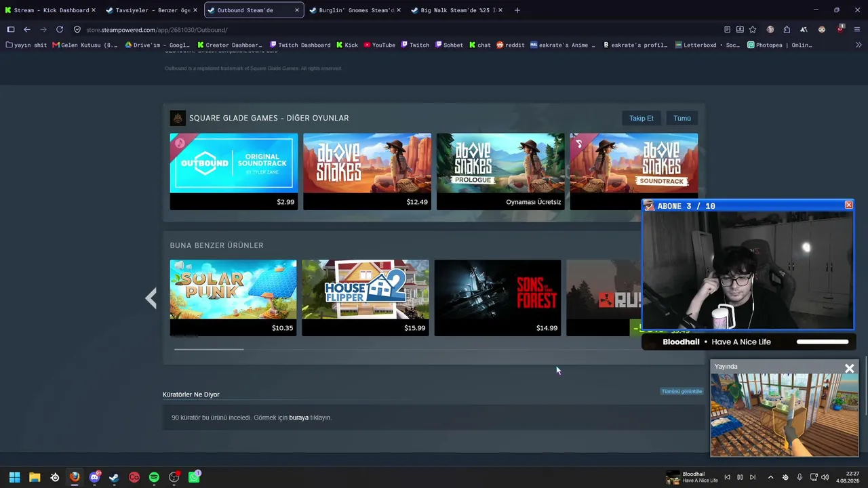
Task: Open the YouTube bookmark
Action: point(379,45)
